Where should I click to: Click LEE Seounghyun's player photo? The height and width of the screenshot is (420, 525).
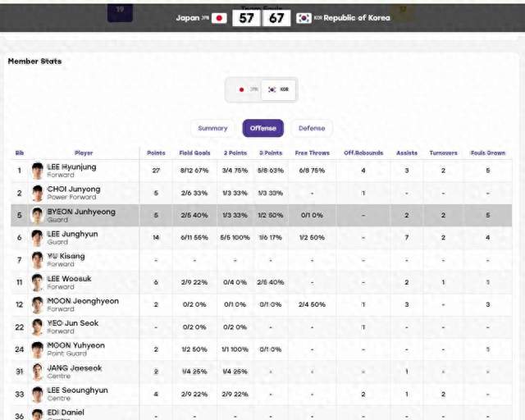pos(38,395)
